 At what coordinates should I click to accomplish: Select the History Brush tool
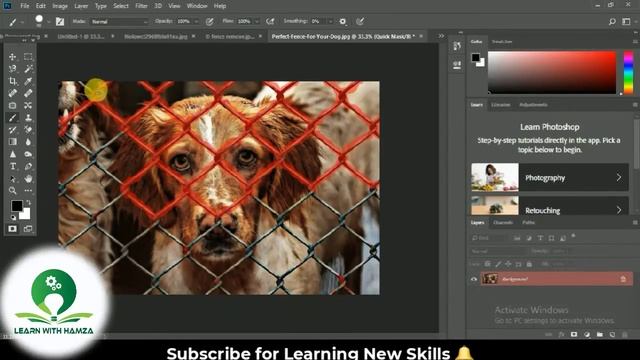coord(13,130)
